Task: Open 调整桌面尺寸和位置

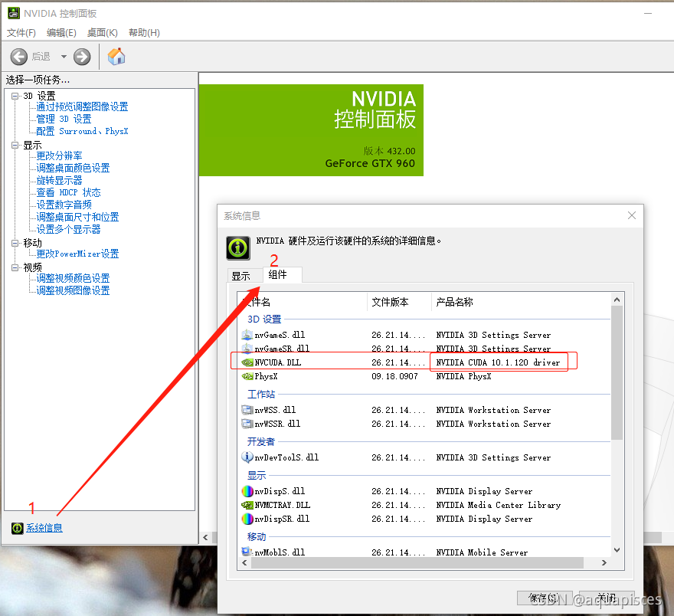Action: (x=77, y=217)
